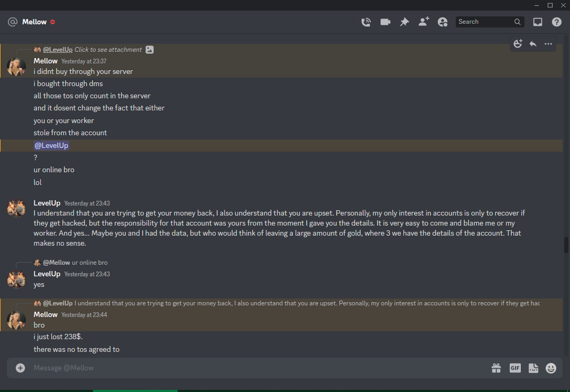Open the emoji picker
The image size is (570, 392).
point(551,368)
